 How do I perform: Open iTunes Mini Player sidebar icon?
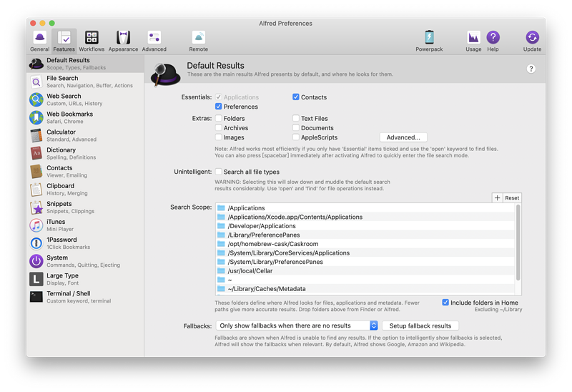point(36,225)
